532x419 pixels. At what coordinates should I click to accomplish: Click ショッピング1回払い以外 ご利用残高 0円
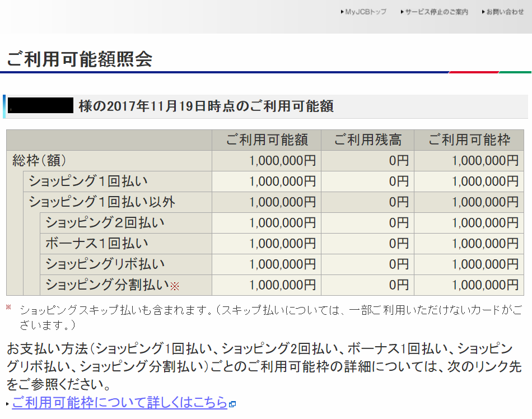[x=399, y=202]
